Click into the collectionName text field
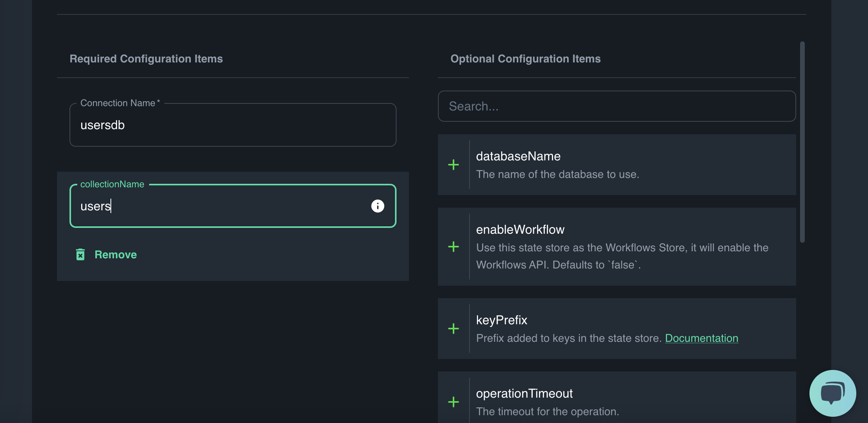 (x=219, y=206)
